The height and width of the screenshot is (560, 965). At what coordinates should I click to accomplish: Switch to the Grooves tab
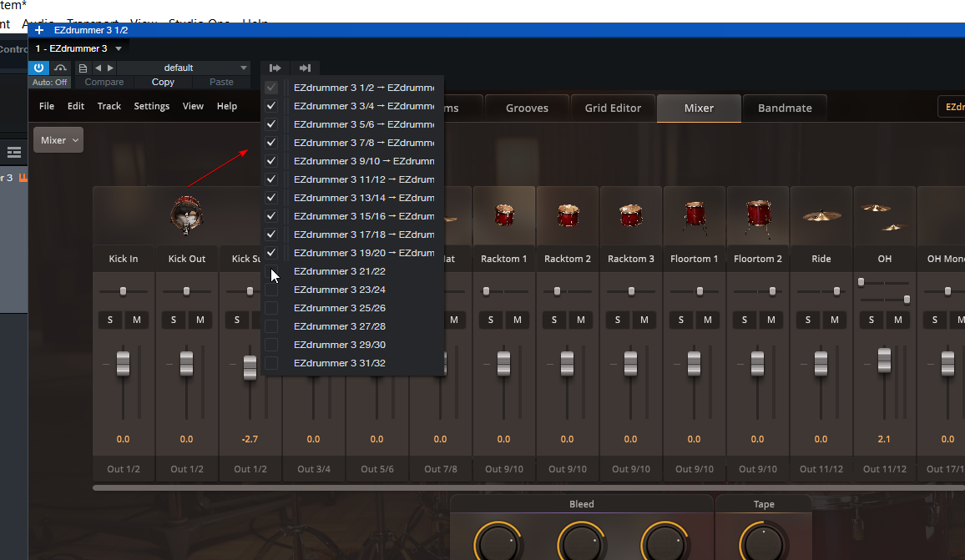tap(527, 108)
